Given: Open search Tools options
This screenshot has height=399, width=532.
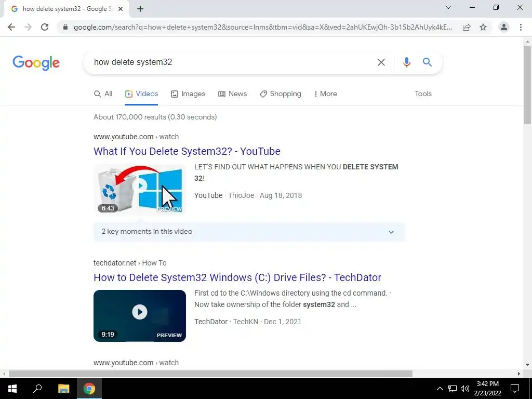Looking at the screenshot, I should pos(423,94).
